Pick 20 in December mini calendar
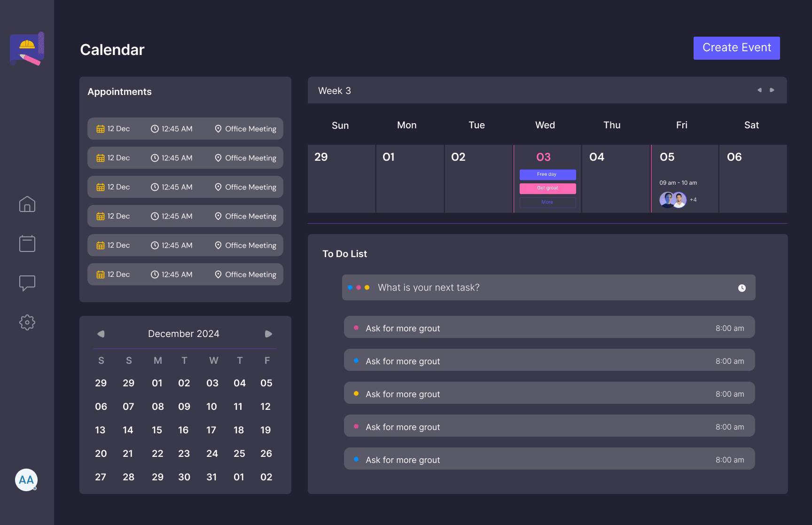 (x=101, y=454)
